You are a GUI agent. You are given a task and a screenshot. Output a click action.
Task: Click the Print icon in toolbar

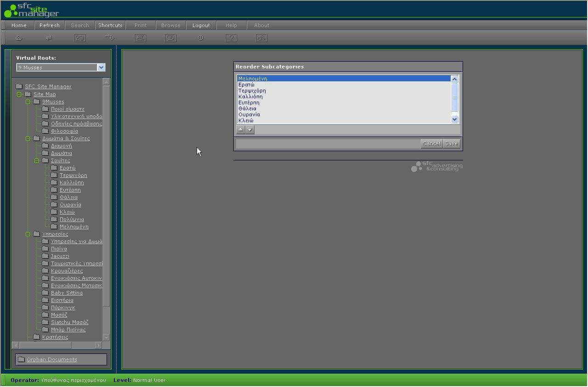[140, 38]
